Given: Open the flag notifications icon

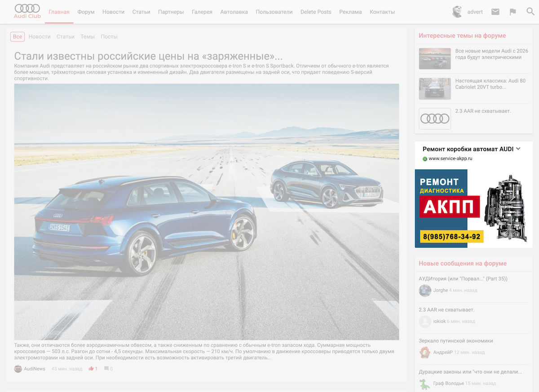Looking at the screenshot, I should (513, 12).
